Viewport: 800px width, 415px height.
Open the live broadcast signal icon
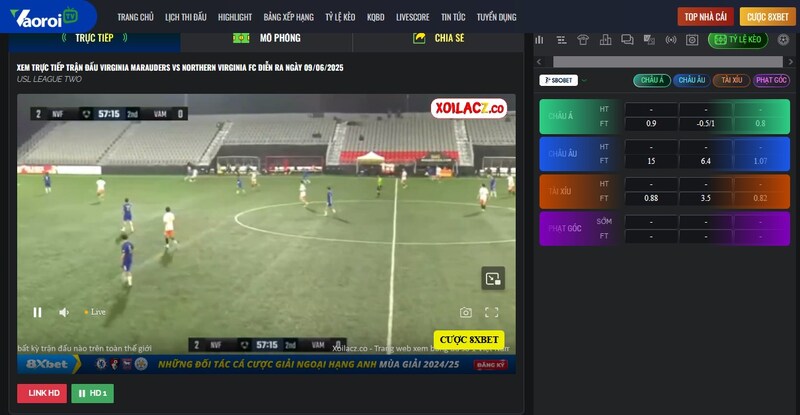pos(671,40)
